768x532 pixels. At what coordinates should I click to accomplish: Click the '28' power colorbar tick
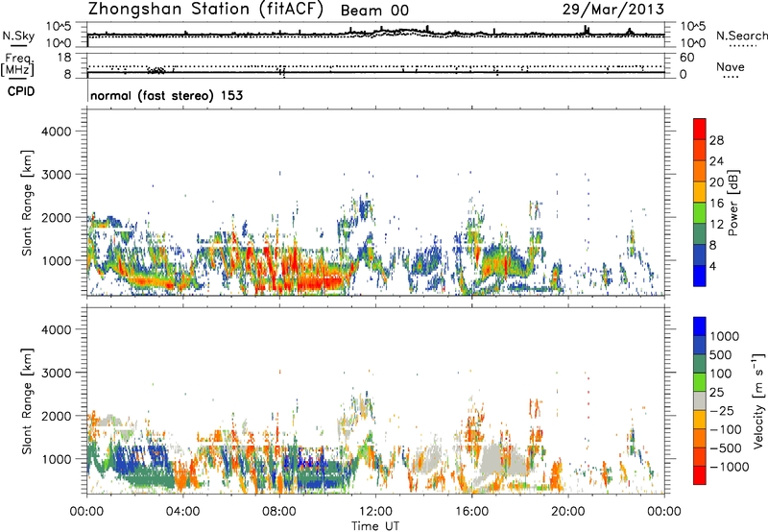pyautogui.click(x=716, y=140)
